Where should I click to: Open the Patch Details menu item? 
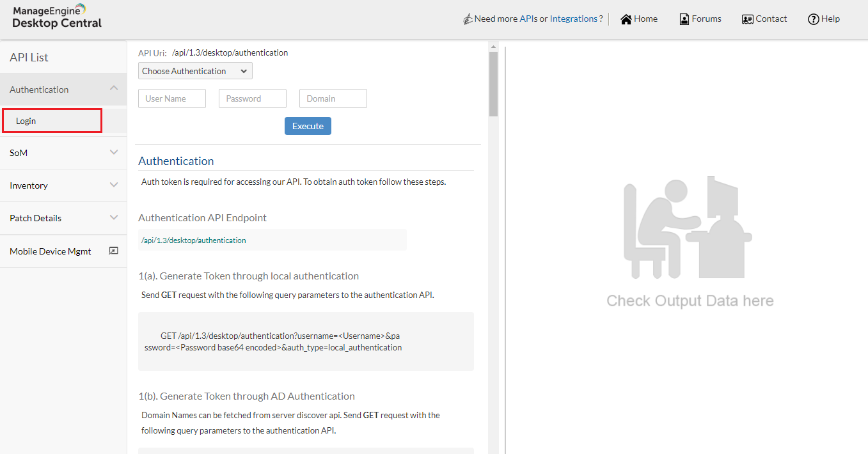tap(63, 218)
